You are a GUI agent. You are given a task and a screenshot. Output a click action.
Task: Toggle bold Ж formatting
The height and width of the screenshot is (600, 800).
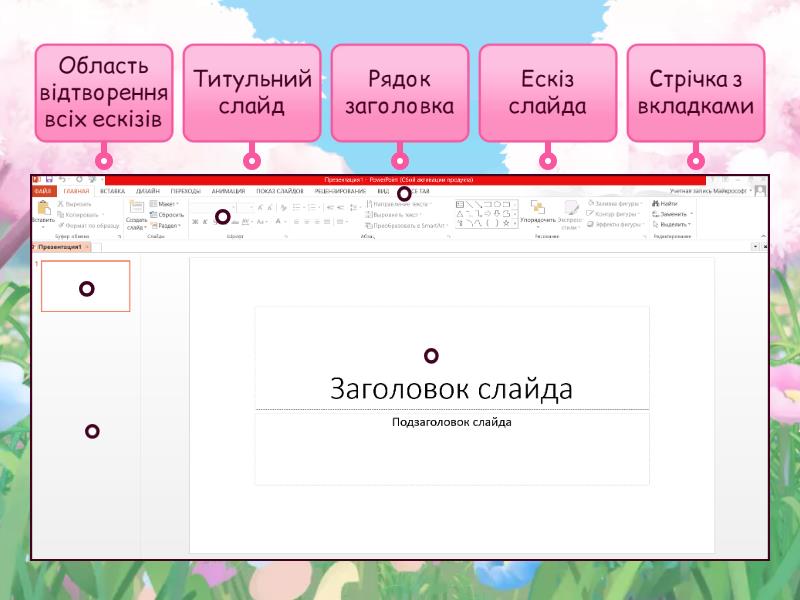tap(195, 222)
